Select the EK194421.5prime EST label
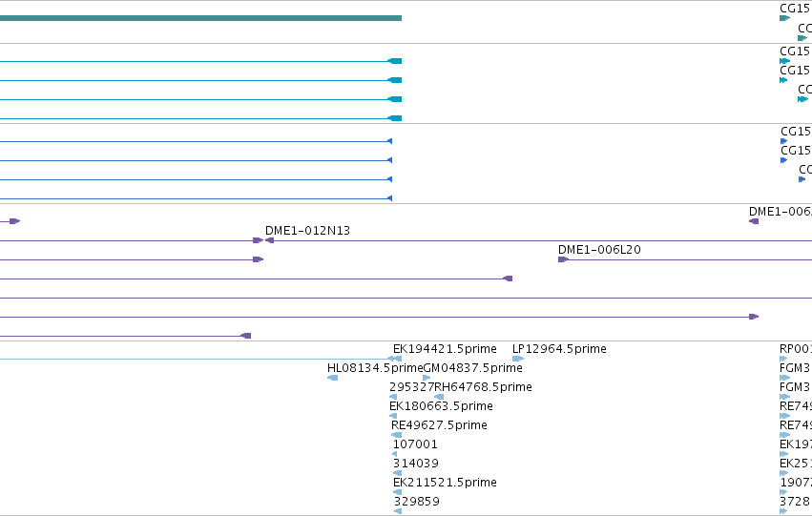Viewport: 812px width, 516px height. pos(445,349)
